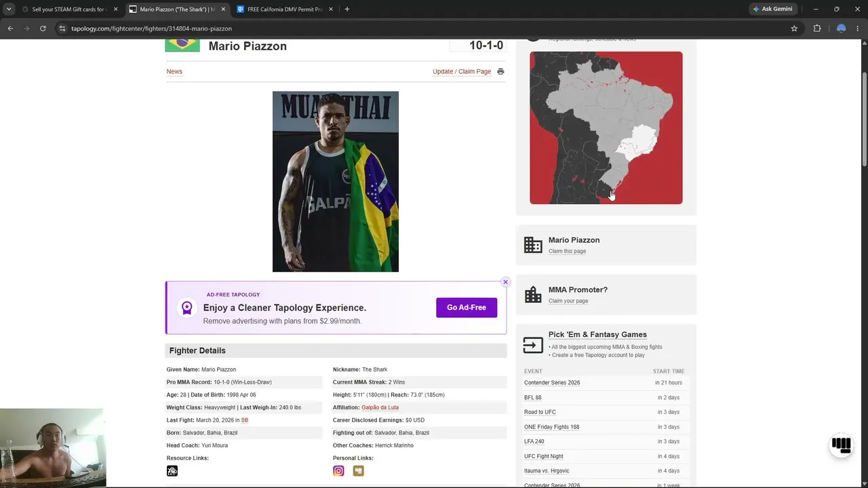Open the Update / Claim Page link
868x488 pixels.
click(x=462, y=71)
